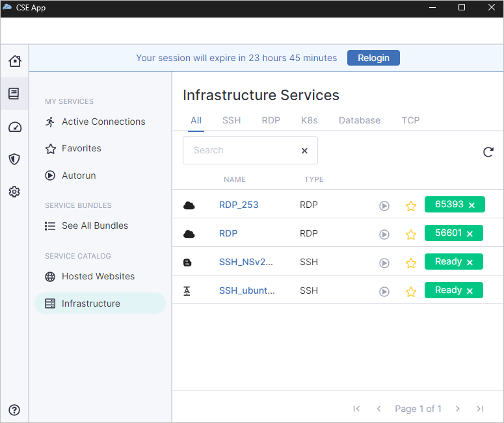Viewport: 504px width, 423px height.
Task: Click the autorun play icon for RDP_253
Action: (x=384, y=206)
